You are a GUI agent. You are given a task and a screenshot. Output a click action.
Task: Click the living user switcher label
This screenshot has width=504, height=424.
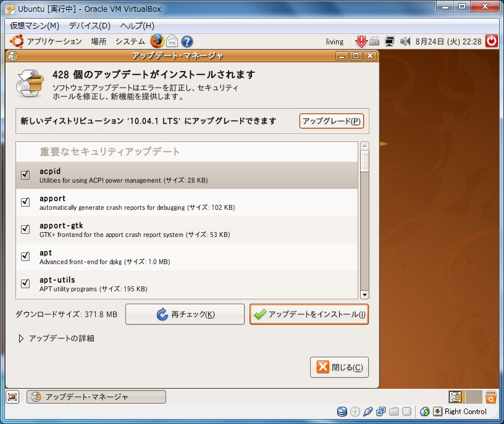(335, 42)
